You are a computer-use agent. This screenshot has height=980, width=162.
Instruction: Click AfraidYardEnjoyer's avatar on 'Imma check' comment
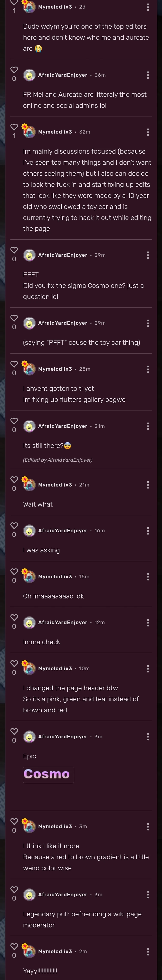click(29, 623)
